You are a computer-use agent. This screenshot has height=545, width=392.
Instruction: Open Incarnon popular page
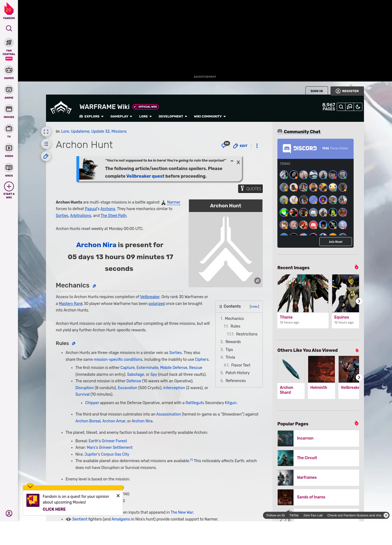click(x=318, y=438)
